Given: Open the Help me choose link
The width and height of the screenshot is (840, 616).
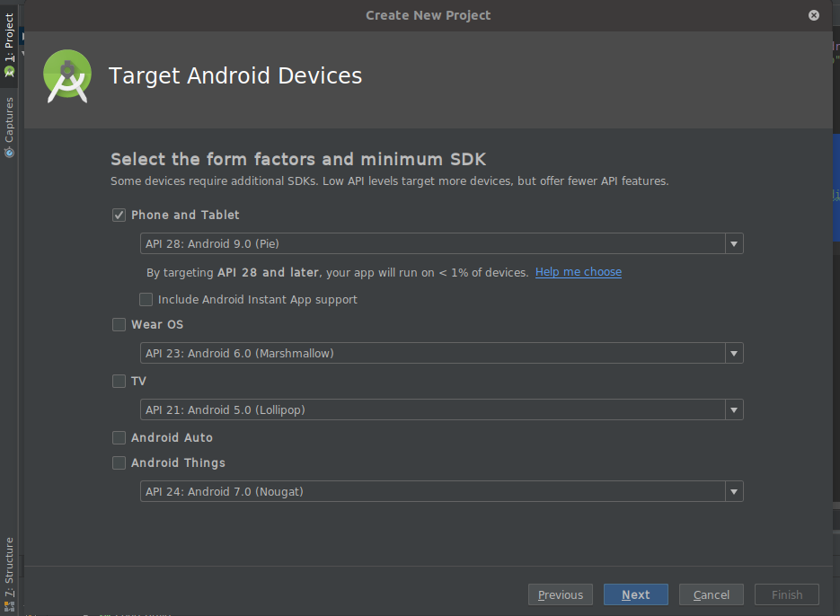Looking at the screenshot, I should coord(578,272).
